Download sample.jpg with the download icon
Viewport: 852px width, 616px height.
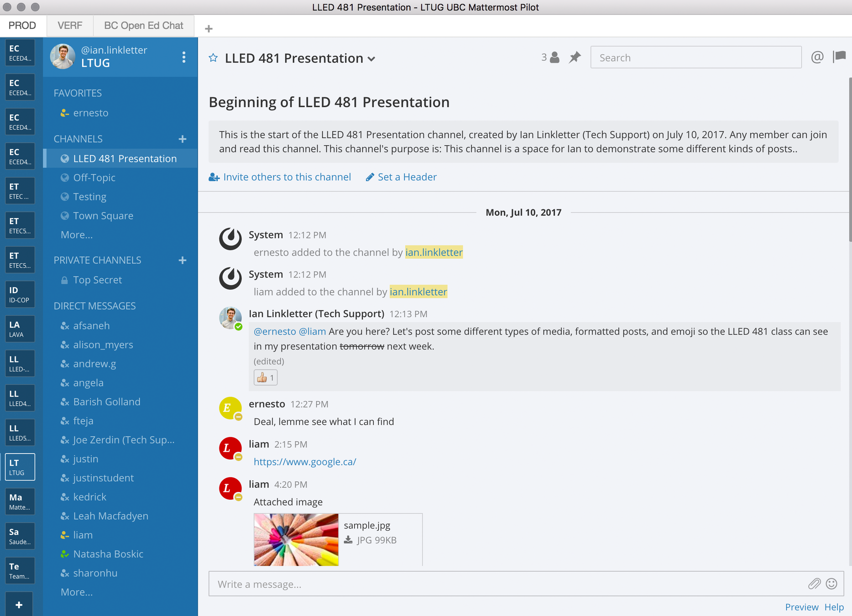coord(348,540)
